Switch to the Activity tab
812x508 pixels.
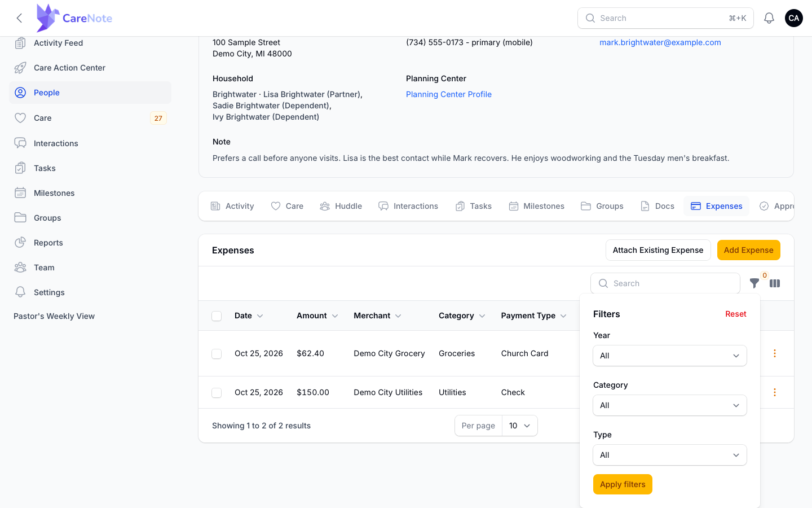(x=232, y=206)
